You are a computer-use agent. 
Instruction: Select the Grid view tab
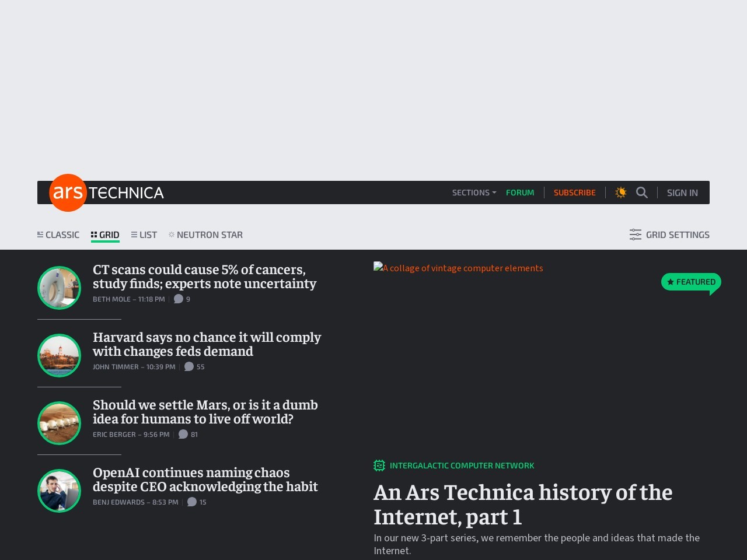(105, 235)
